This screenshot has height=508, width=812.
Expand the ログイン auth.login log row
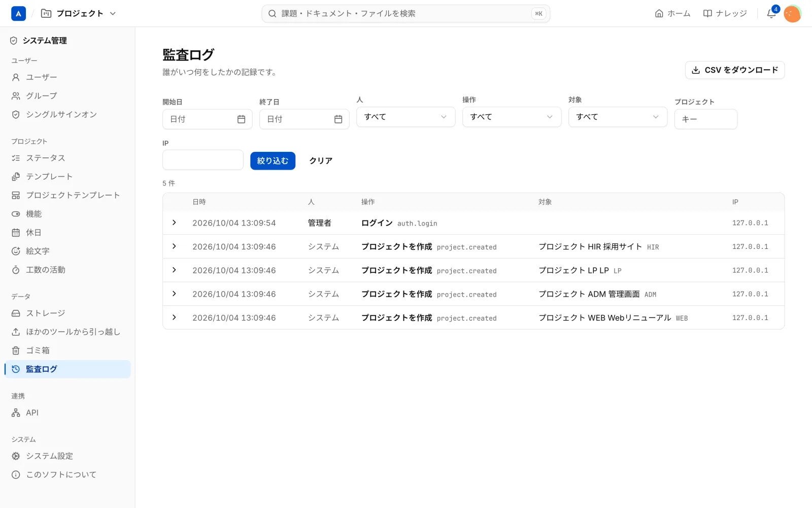174,223
